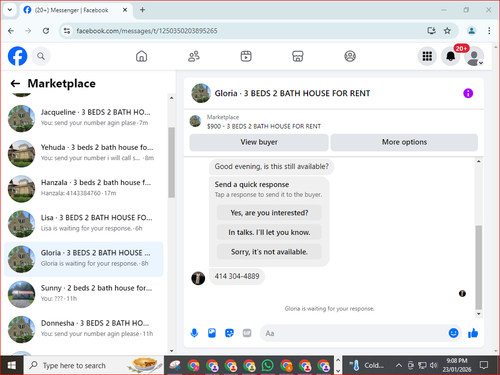Image resolution: width=500 pixels, height=375 pixels.
Task: Open the Video (Watch) icon
Action: [x=246, y=56]
